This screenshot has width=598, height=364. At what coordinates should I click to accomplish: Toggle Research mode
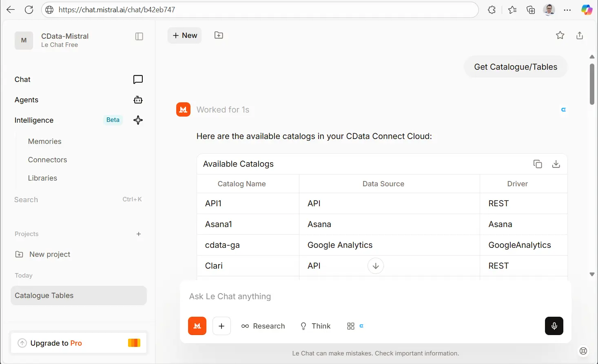[263, 326]
